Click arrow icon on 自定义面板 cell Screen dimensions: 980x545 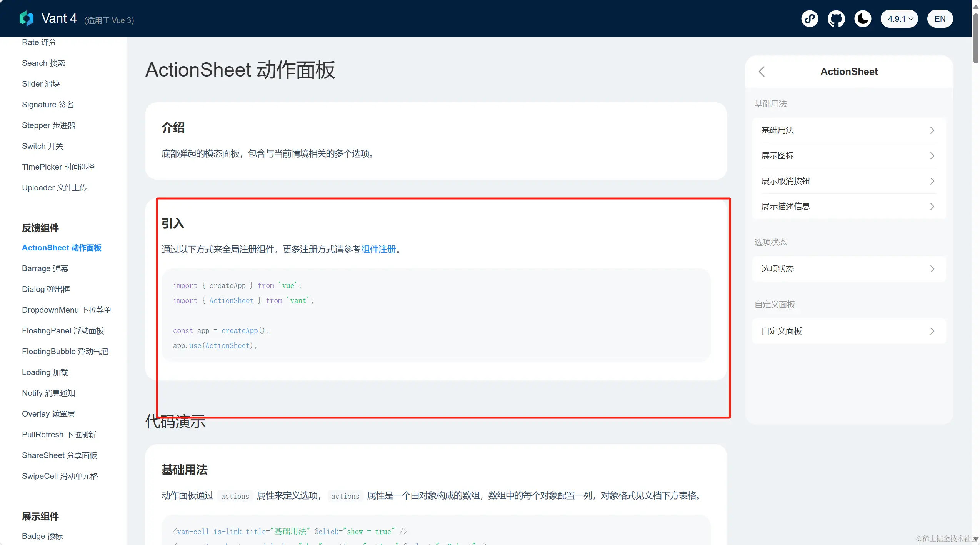pos(932,331)
